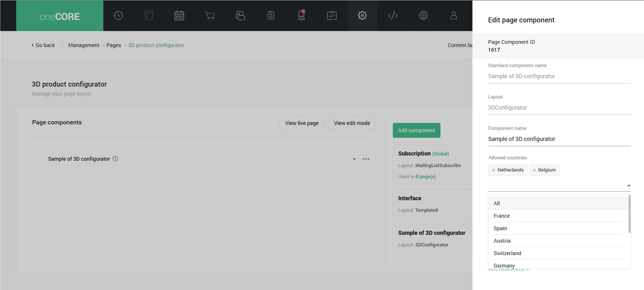Show info for Sample of 3D configurator
This screenshot has width=644, height=290.
click(115, 159)
